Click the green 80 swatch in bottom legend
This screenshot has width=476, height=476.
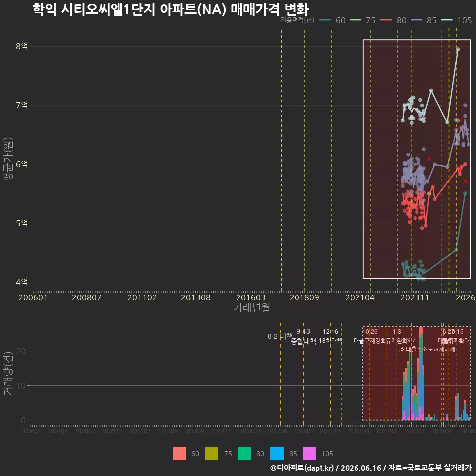coord(244,454)
